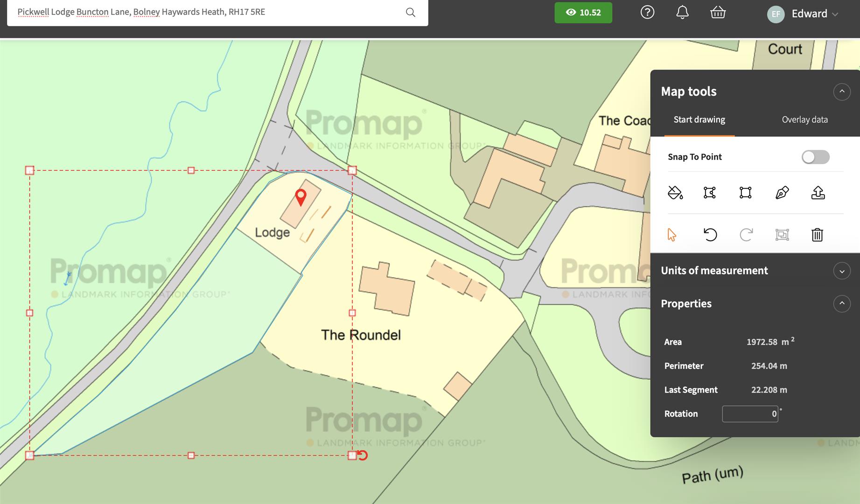Click the top-left selection corner handle
860x504 pixels.
coord(29,170)
